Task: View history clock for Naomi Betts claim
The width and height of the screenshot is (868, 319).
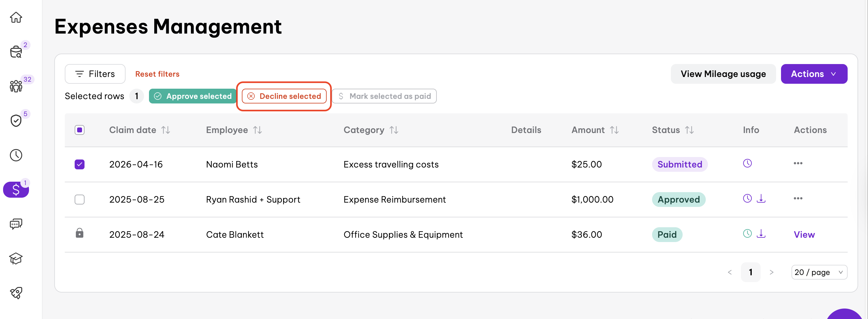Action: point(747,164)
